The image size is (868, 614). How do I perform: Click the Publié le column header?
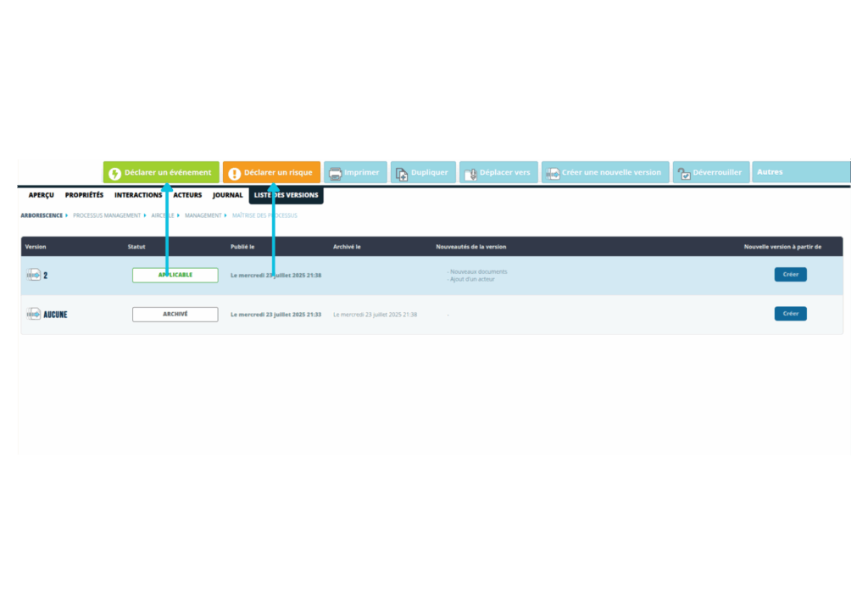click(x=242, y=247)
